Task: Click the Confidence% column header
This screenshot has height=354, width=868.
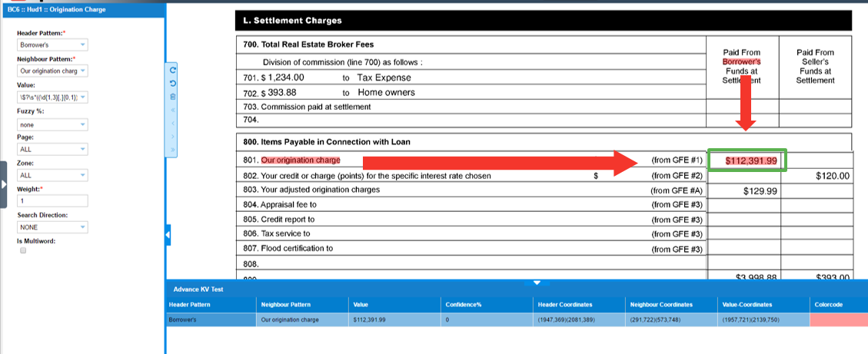Action: (487, 305)
